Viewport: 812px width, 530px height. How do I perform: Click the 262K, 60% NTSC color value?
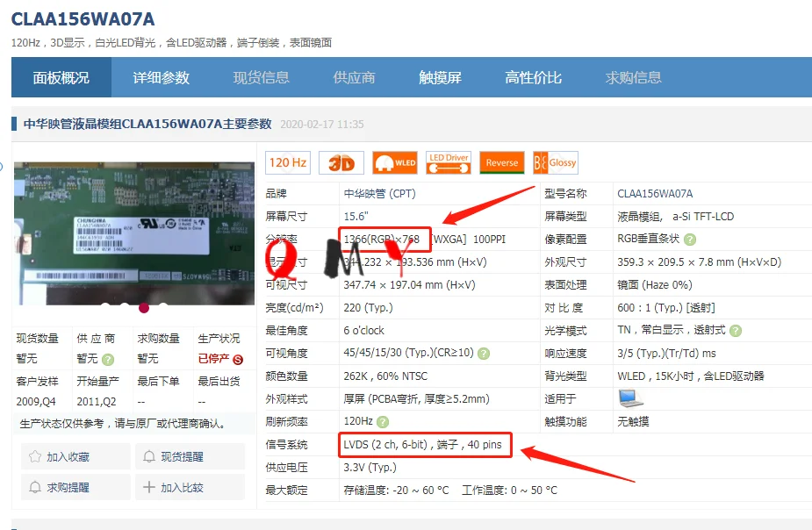(385, 376)
